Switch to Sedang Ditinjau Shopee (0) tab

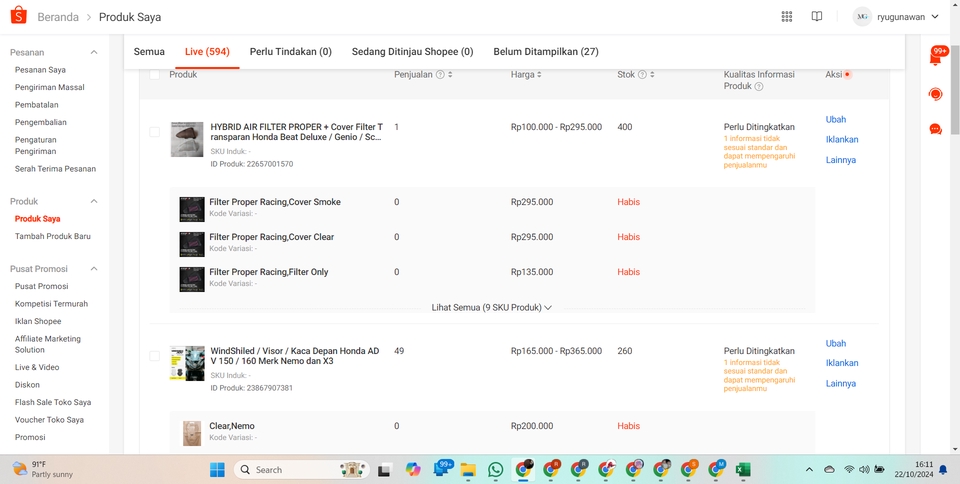click(x=413, y=52)
